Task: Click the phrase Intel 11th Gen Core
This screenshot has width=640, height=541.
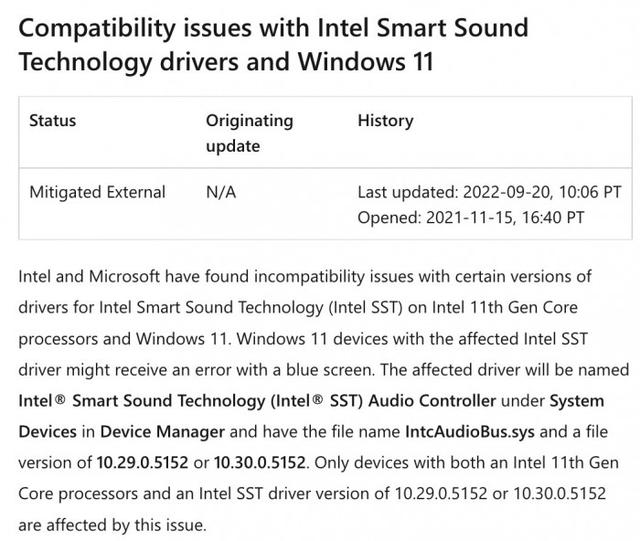Action: tap(505, 307)
